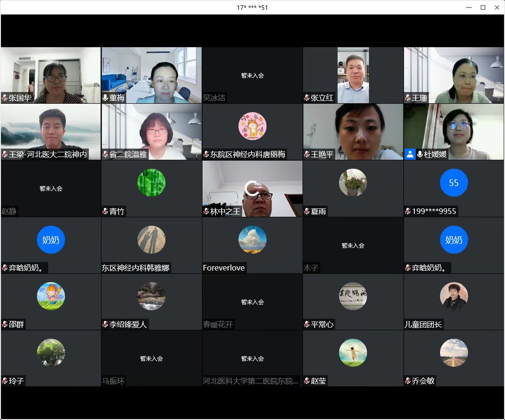Click the 儿童团团长 participant avatar
The width and height of the screenshot is (505, 420).
[x=454, y=296]
